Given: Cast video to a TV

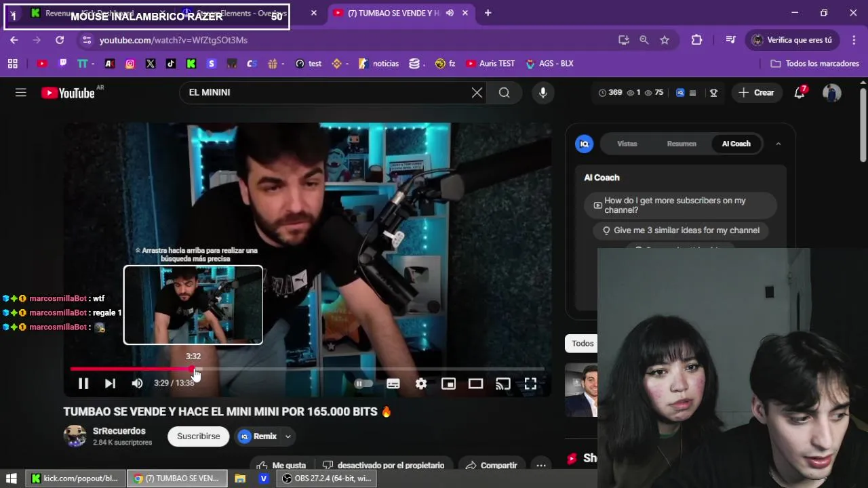Looking at the screenshot, I should pos(502,384).
